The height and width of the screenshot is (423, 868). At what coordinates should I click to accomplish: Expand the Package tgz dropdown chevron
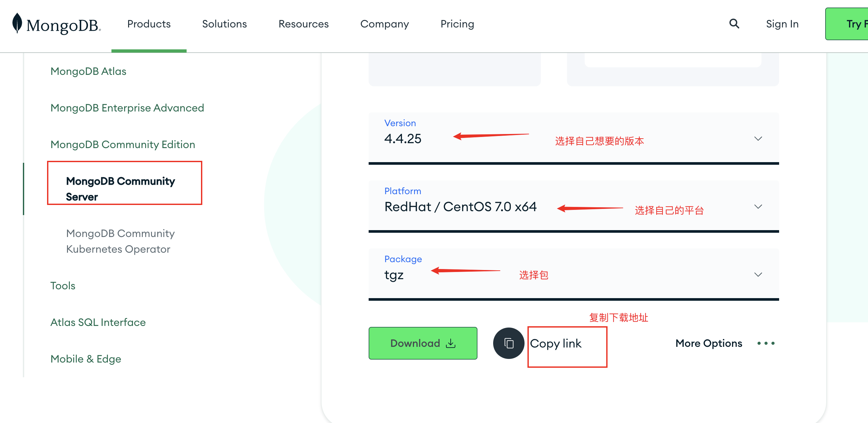pyautogui.click(x=758, y=275)
